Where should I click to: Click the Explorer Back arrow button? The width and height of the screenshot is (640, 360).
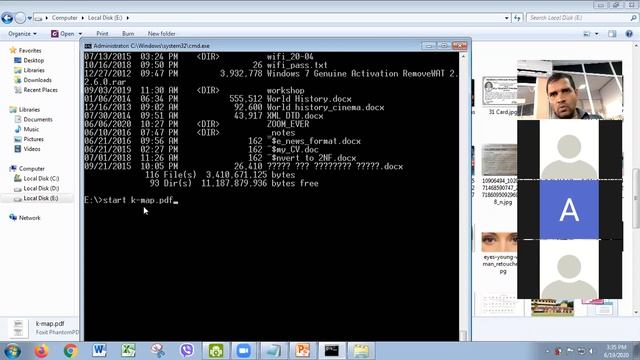[7, 18]
